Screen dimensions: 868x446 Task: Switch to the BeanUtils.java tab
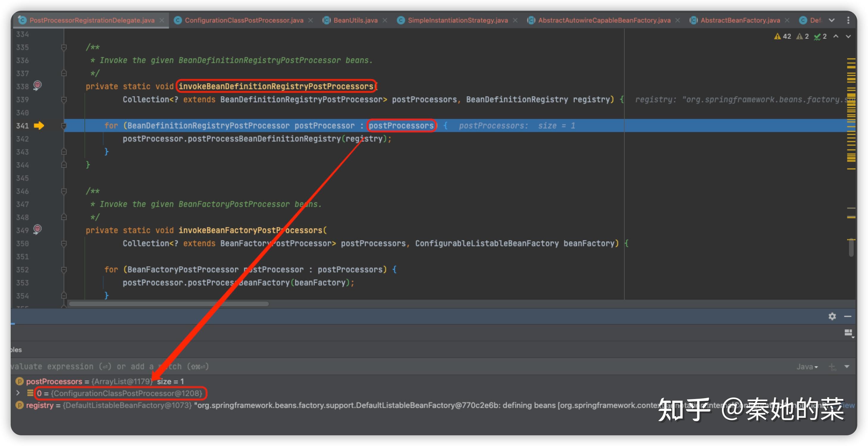pos(355,20)
